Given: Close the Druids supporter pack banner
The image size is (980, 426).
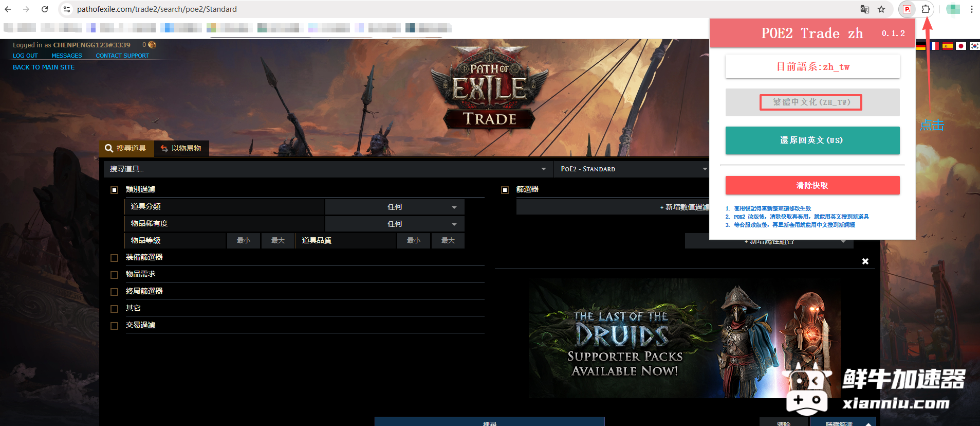Looking at the screenshot, I should click(x=865, y=261).
